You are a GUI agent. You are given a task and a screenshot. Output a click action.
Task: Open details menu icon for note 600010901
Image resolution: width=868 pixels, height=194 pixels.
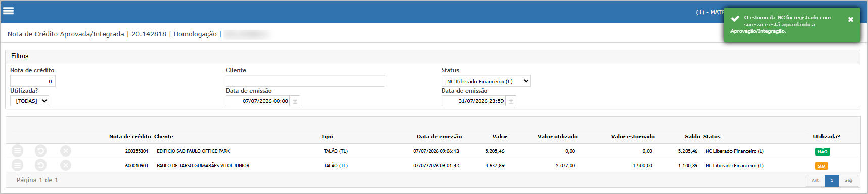pyautogui.click(x=18, y=165)
